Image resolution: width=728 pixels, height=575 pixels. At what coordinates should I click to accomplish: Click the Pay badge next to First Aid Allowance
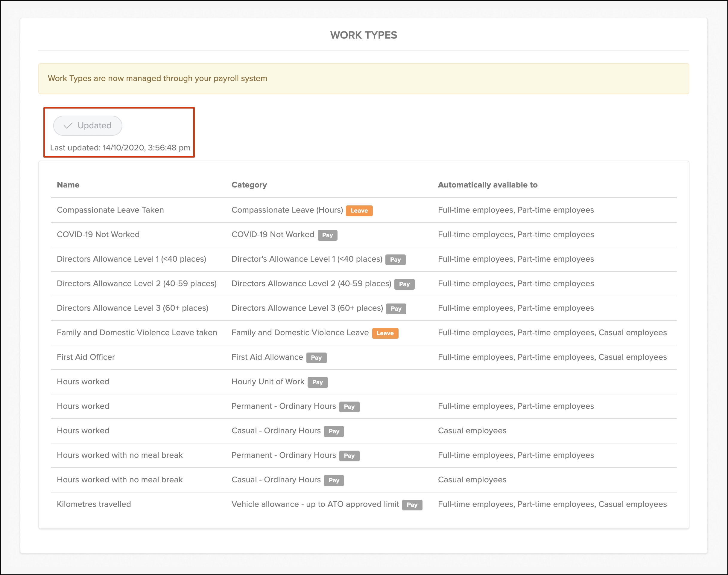[x=316, y=358]
